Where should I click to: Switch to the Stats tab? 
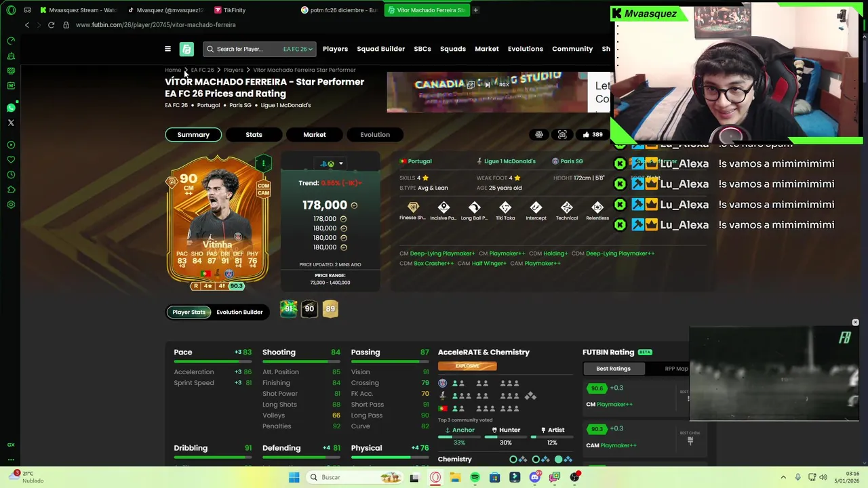click(254, 134)
